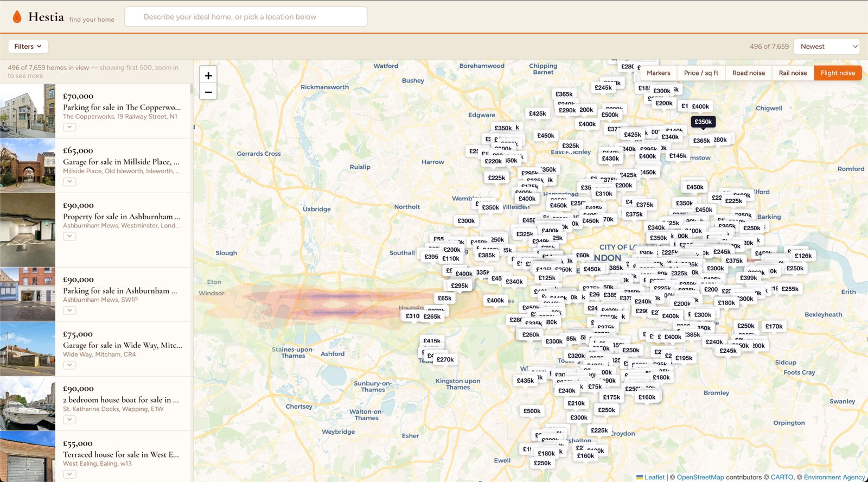The width and height of the screenshot is (868, 482).
Task: Zoom out the map with minus button
Action: (208, 92)
